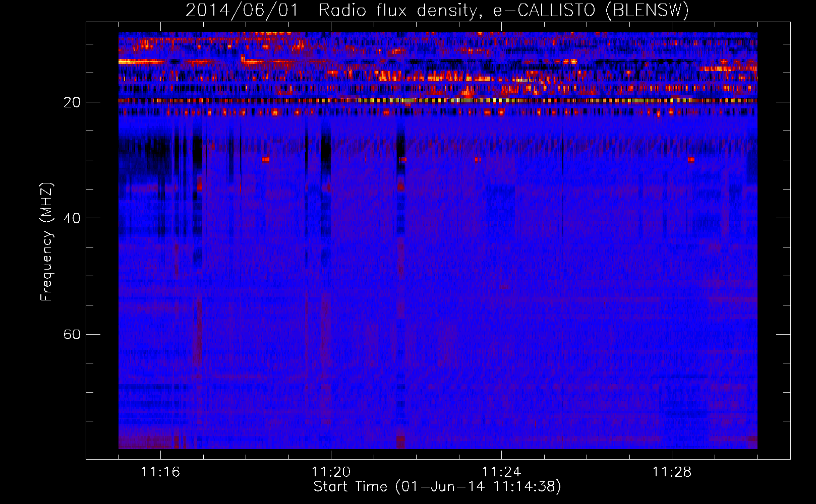Click the 11:24 time tick label
This screenshot has width=816, height=504.
click(x=501, y=472)
